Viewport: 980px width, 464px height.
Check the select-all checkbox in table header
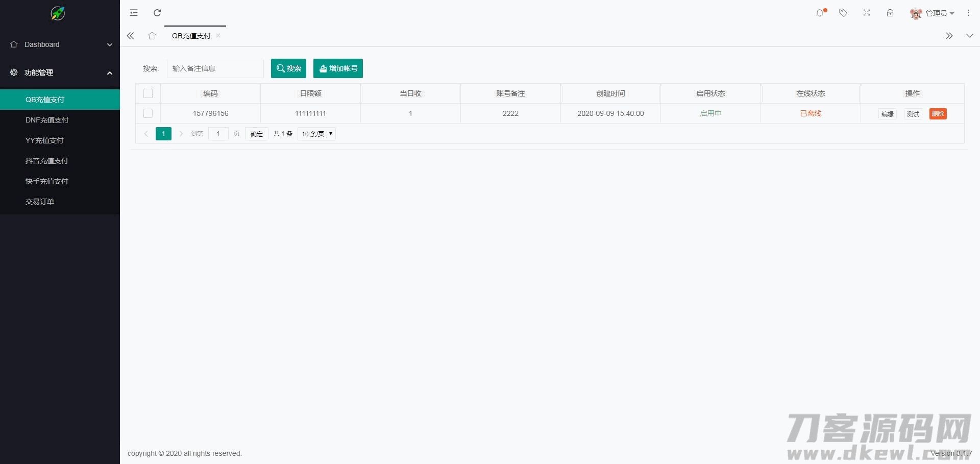(148, 93)
